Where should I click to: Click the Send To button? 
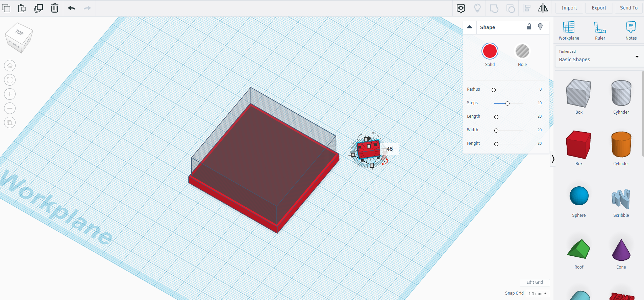[x=629, y=8]
